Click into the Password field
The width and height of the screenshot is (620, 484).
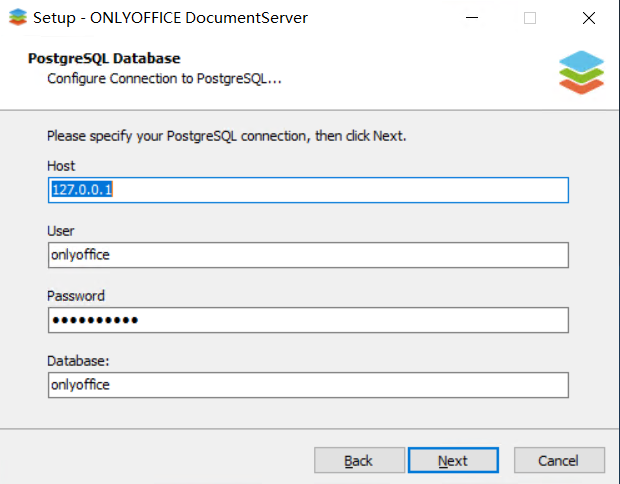coord(308,320)
